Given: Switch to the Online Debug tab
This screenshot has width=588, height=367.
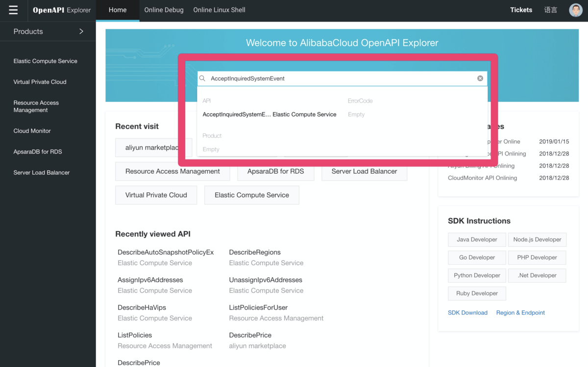Looking at the screenshot, I should pyautogui.click(x=164, y=10).
